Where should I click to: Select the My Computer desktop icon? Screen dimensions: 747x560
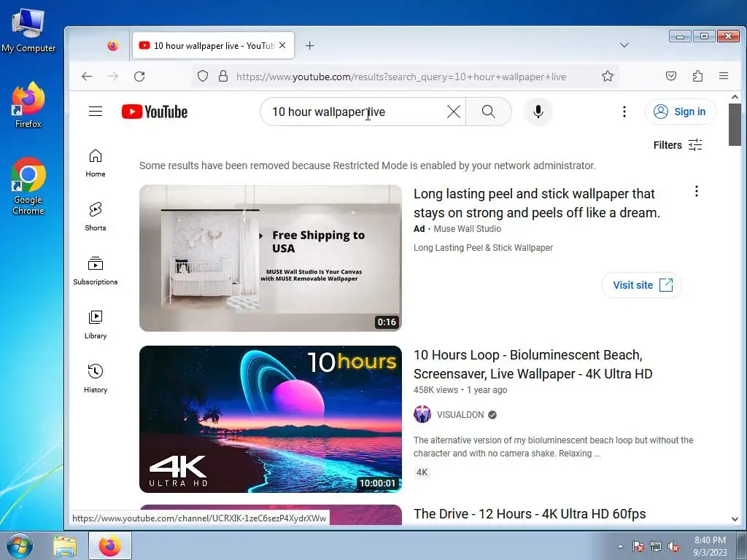click(28, 29)
